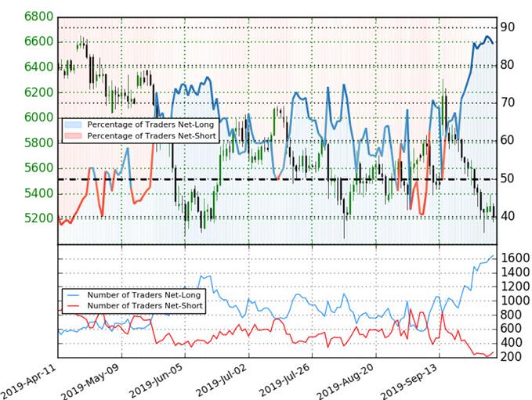
Task: Click the 1600 traders axis label
Action: click(x=515, y=258)
